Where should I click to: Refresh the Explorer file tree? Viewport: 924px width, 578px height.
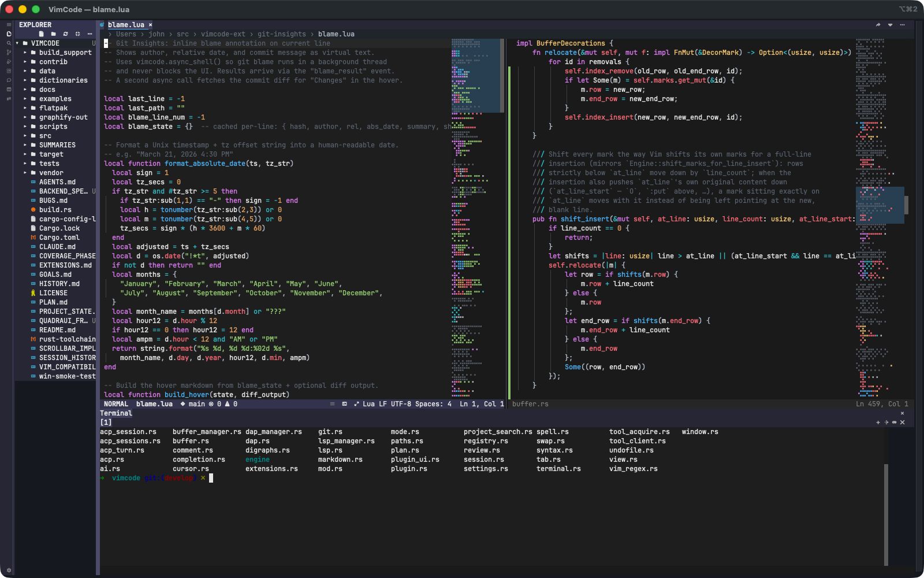pos(66,34)
